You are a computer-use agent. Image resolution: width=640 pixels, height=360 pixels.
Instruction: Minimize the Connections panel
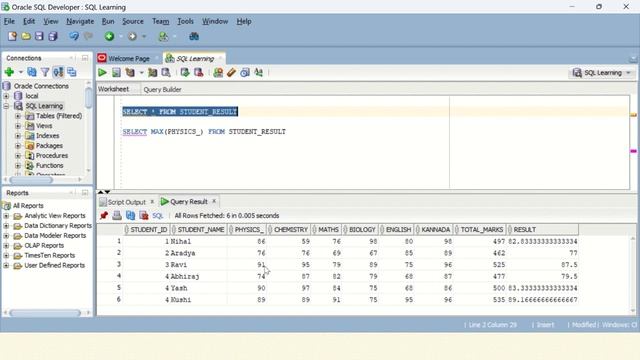coord(84,58)
